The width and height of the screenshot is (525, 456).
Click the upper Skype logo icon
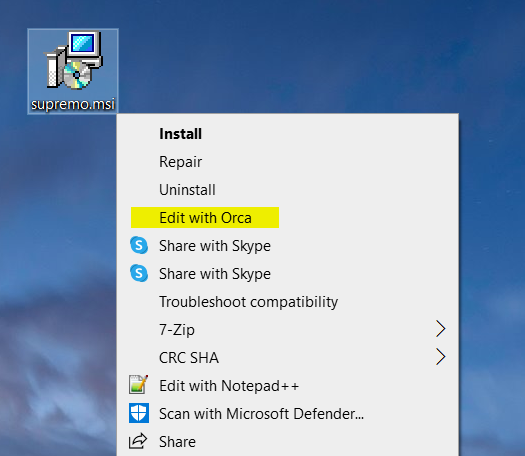[139, 245]
